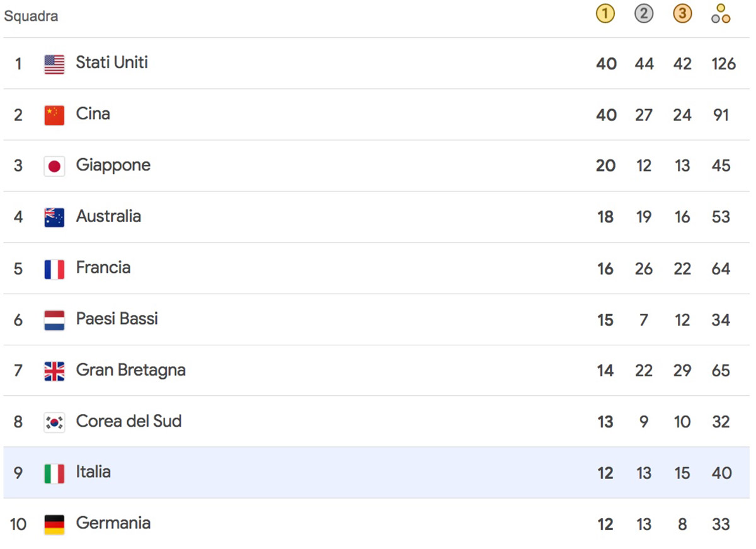
Task: Click the Germany flag icon
Action: coord(54,524)
